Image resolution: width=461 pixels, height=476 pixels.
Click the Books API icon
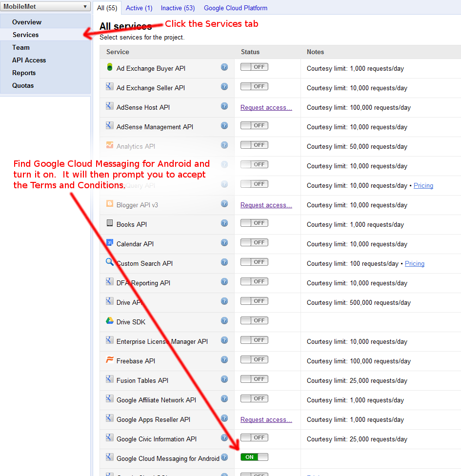pyautogui.click(x=110, y=223)
